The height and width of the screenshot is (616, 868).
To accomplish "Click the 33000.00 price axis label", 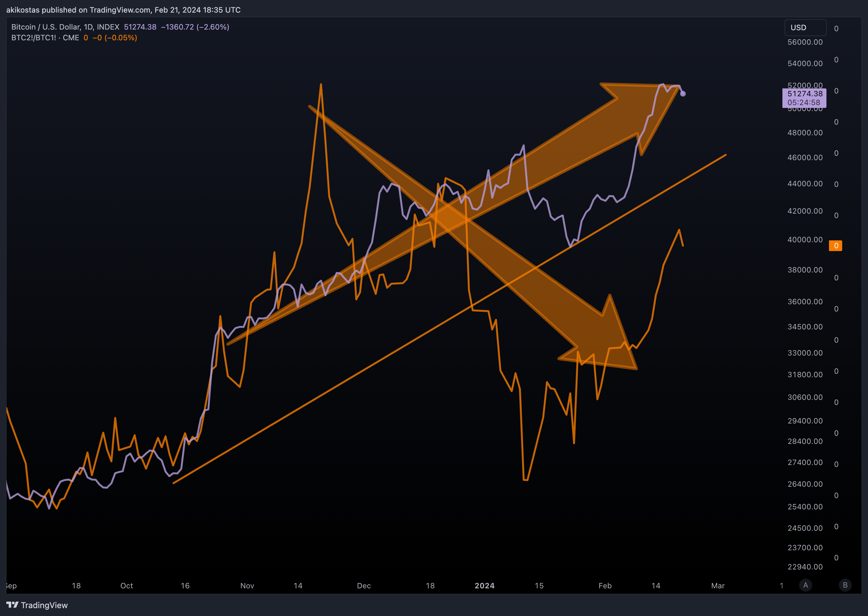I will pos(805,353).
